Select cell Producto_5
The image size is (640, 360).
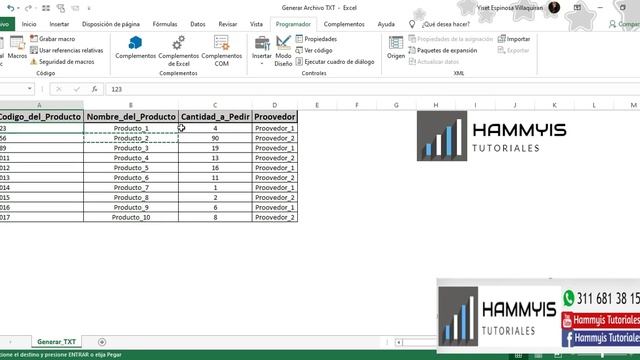[x=131, y=168]
